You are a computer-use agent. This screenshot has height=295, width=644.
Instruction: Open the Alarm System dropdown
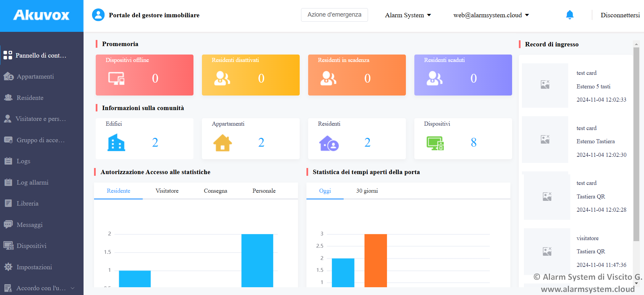[408, 15]
